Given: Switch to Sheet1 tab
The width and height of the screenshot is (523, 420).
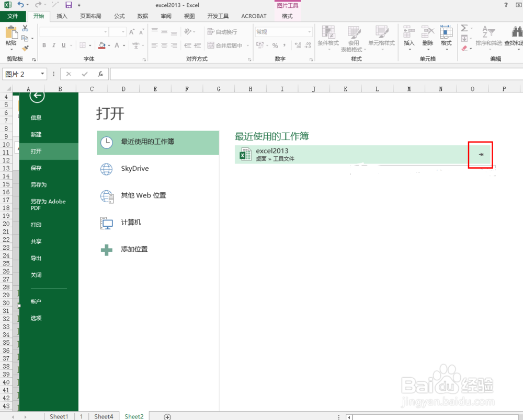Looking at the screenshot, I should [59, 416].
